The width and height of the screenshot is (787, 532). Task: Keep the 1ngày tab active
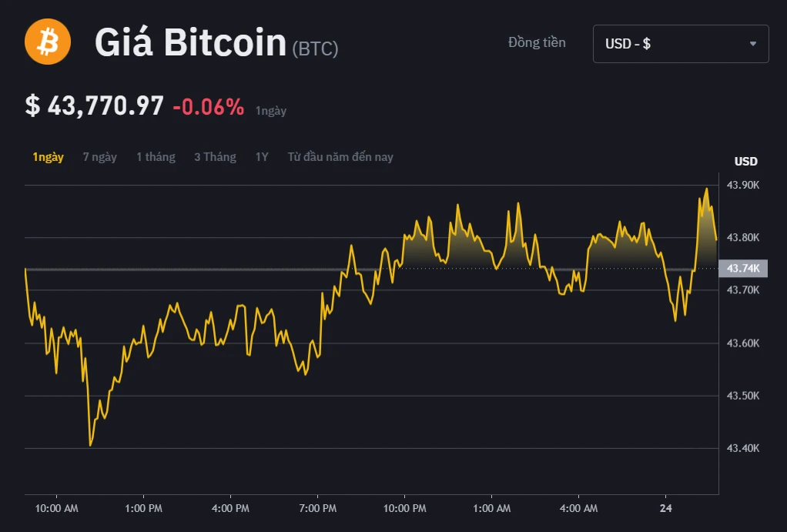coord(48,157)
